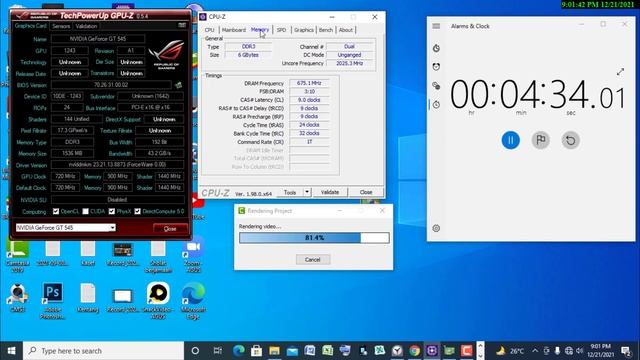Open the Validation tab in GPU-Z
Viewport: 640px width, 360px height.
(86, 26)
